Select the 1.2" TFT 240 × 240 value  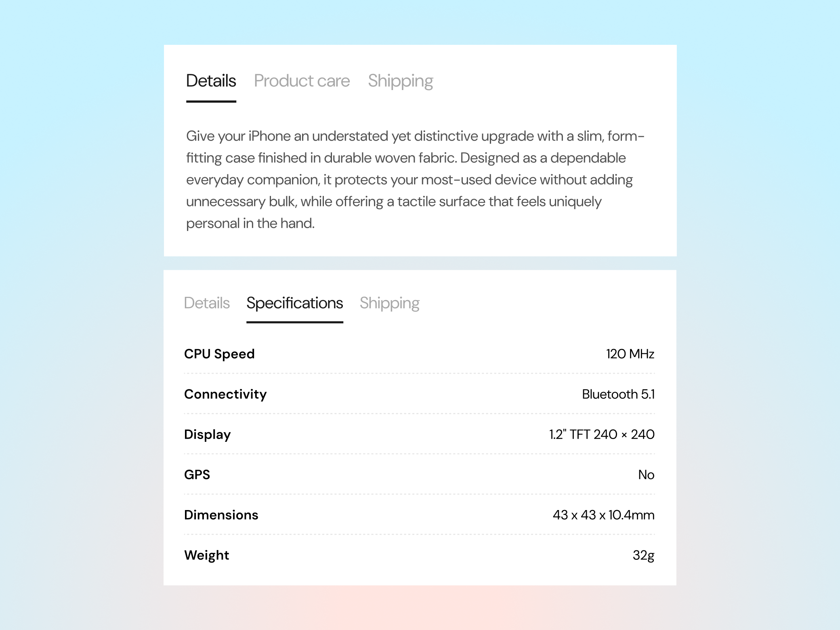(x=601, y=435)
